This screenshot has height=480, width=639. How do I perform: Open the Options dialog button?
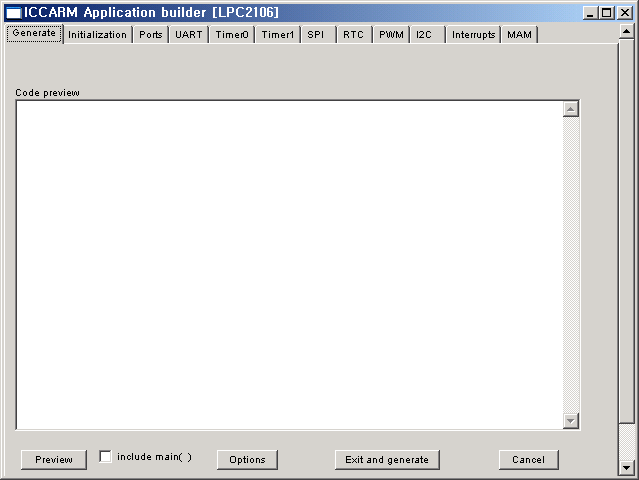click(247, 460)
